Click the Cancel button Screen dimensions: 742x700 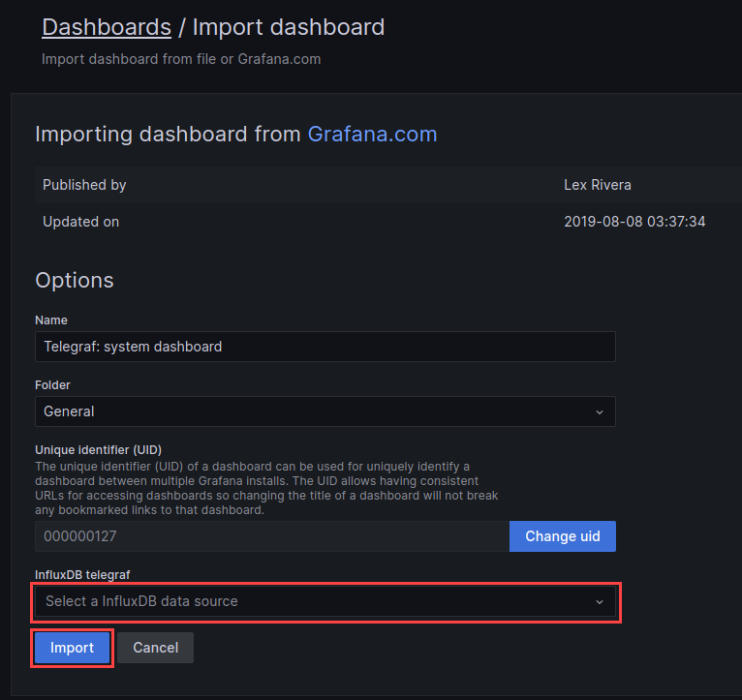[156, 648]
